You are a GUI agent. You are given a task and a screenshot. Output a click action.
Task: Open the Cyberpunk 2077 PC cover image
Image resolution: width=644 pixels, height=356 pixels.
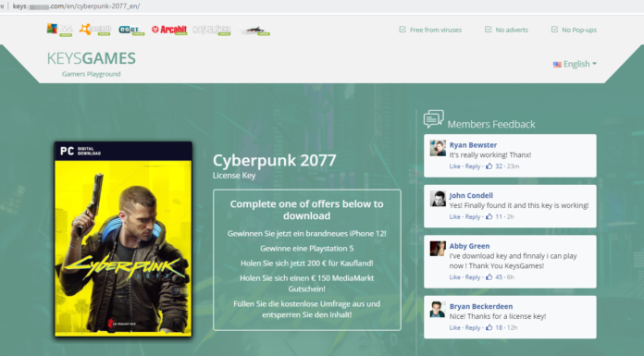[123, 239]
